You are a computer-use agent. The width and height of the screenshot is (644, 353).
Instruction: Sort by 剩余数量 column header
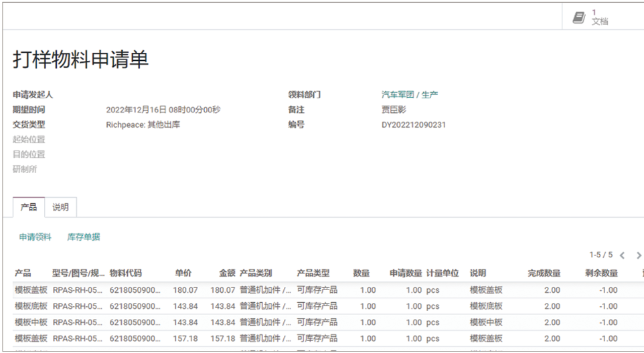coord(600,273)
